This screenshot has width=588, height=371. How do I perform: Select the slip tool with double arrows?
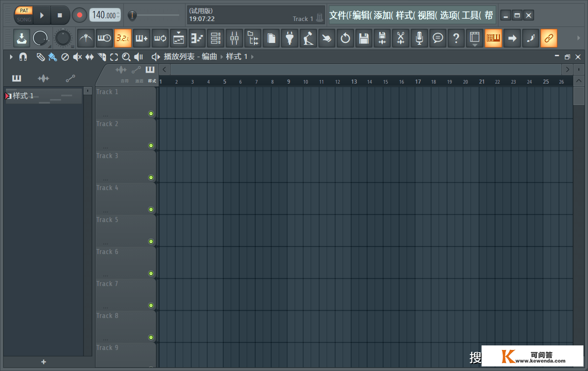(x=90, y=57)
